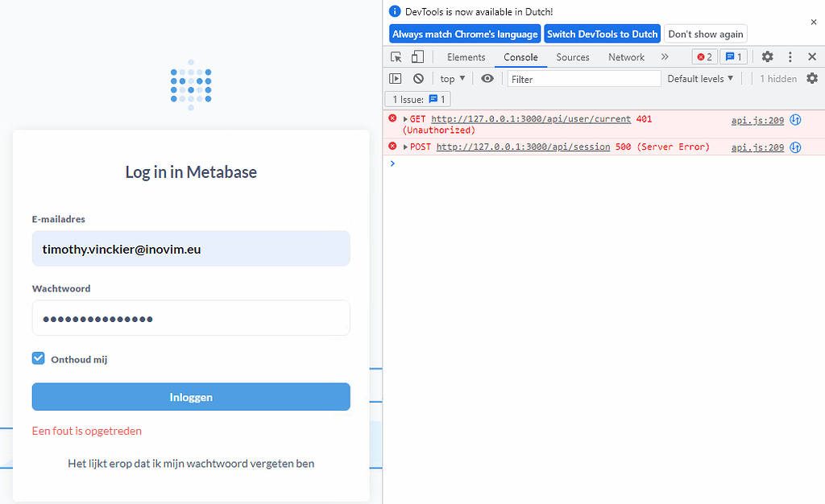Close the DevTools panel
The height and width of the screenshot is (504, 825).
[x=812, y=56]
